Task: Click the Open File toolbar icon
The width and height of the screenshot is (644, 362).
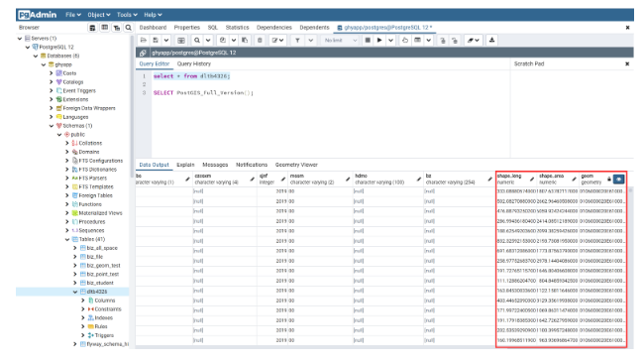Action: (x=144, y=41)
